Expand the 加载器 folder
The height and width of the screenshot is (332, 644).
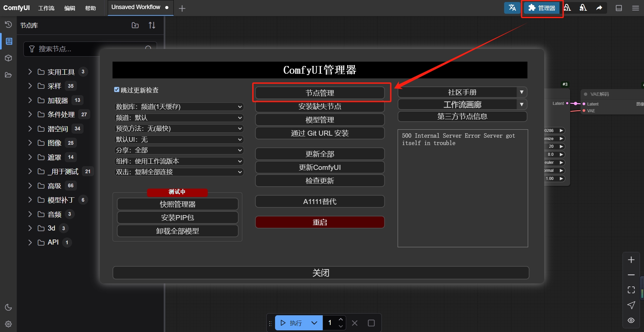coord(30,100)
